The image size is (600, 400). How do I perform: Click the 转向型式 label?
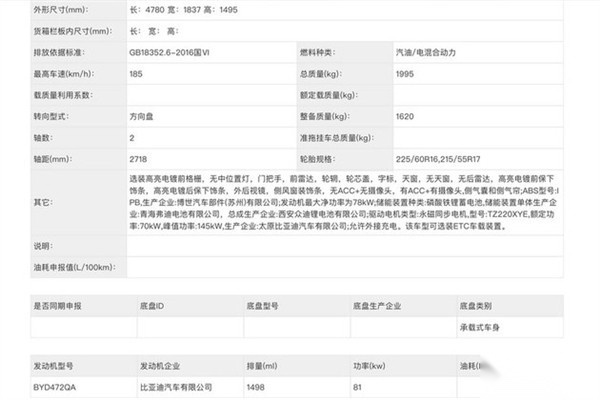tap(51, 116)
